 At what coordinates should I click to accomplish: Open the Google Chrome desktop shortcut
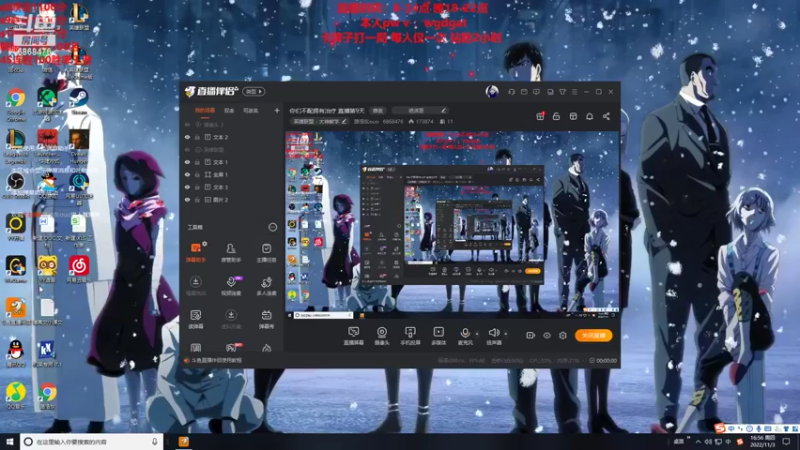(16, 104)
